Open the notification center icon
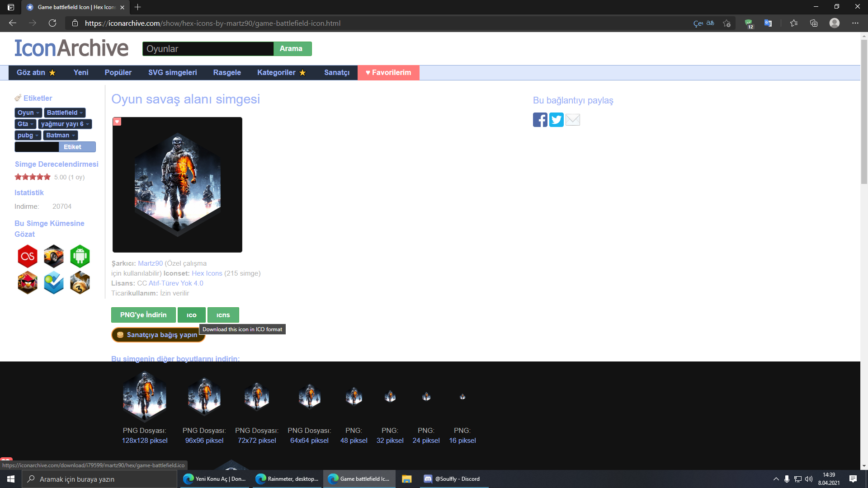Viewport: 868px width, 488px height. point(853,479)
